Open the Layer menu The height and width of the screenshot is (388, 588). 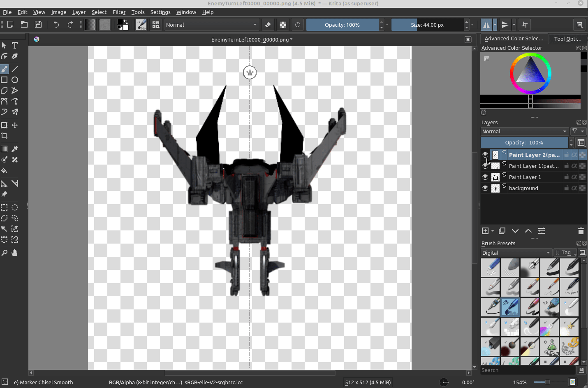point(79,12)
